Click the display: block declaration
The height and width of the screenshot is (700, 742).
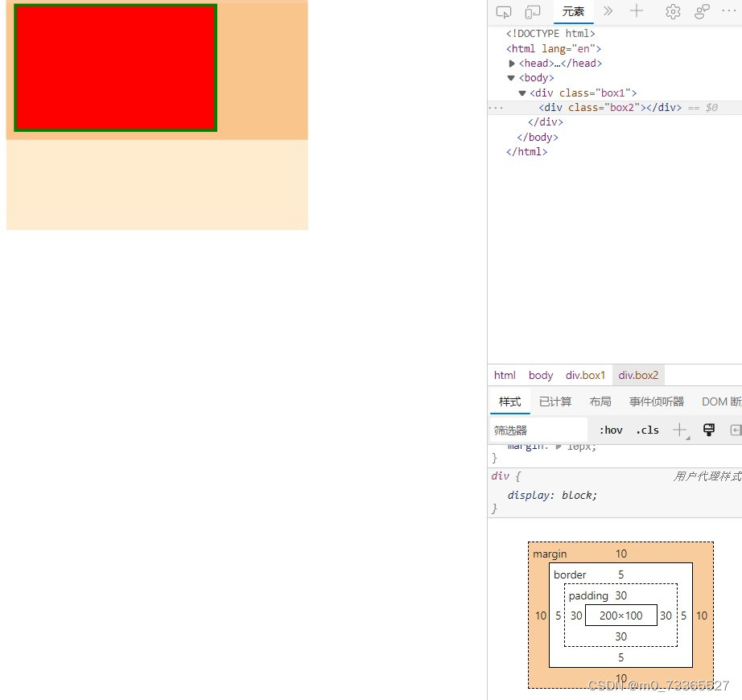[x=552, y=495]
